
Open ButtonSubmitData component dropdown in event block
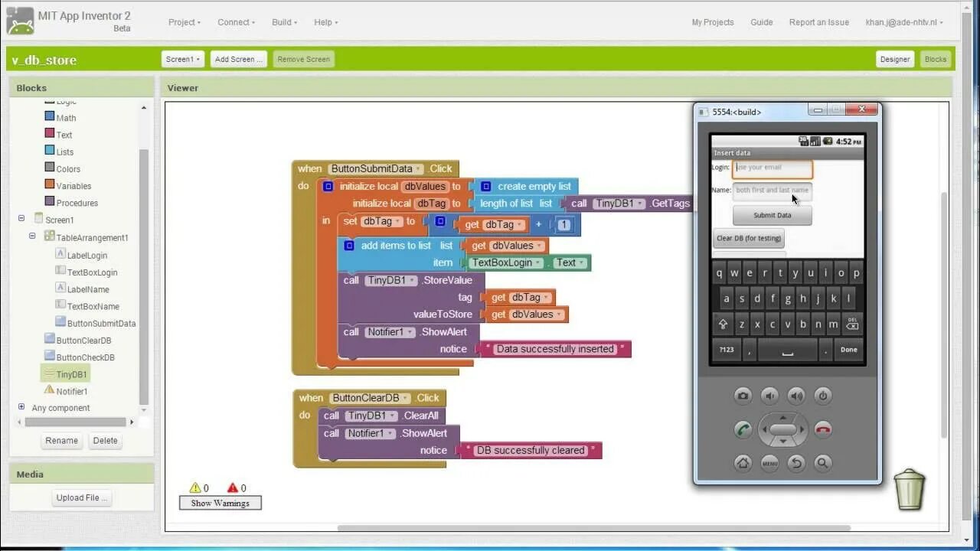coord(375,168)
